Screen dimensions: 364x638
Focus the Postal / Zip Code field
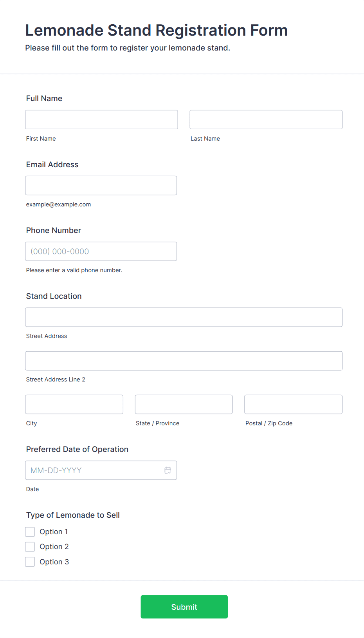293,404
